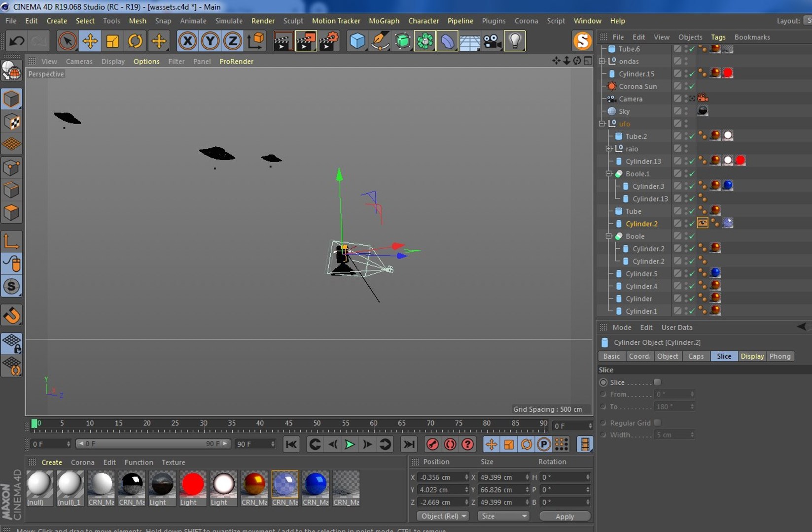The height and width of the screenshot is (532, 812).
Task: Open the MoGraph menu
Action: (x=384, y=21)
